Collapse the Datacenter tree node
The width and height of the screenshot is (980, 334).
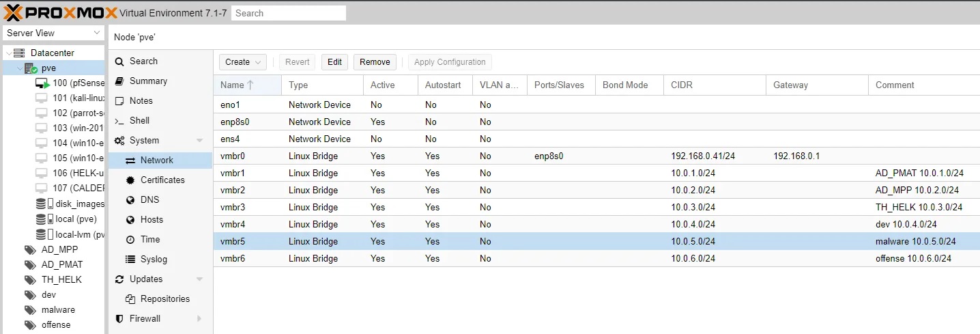8,53
